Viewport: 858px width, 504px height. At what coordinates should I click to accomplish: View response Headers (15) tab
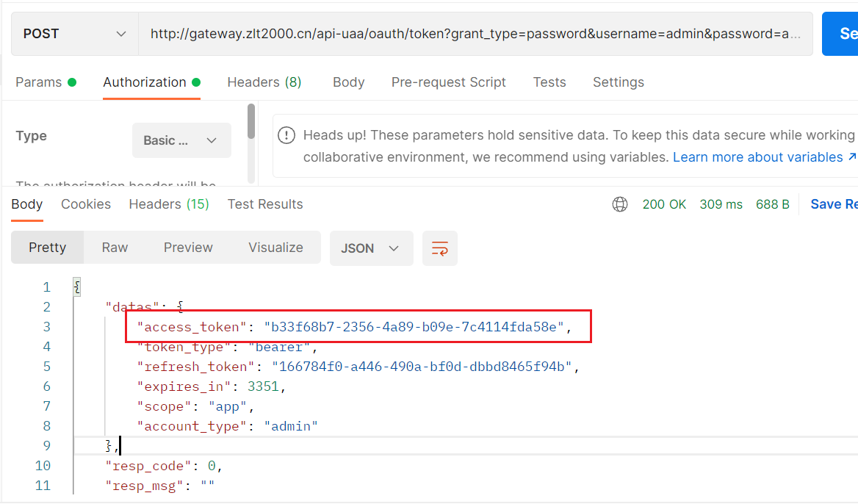pos(169,204)
